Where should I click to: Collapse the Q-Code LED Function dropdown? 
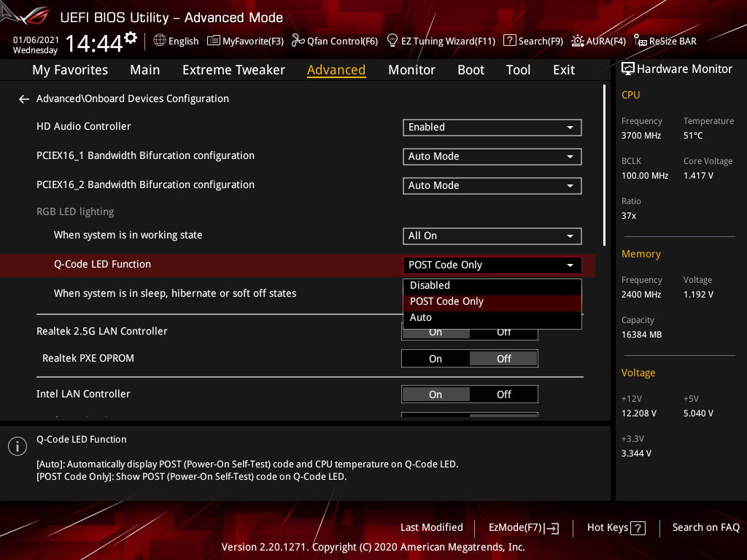coord(492,265)
